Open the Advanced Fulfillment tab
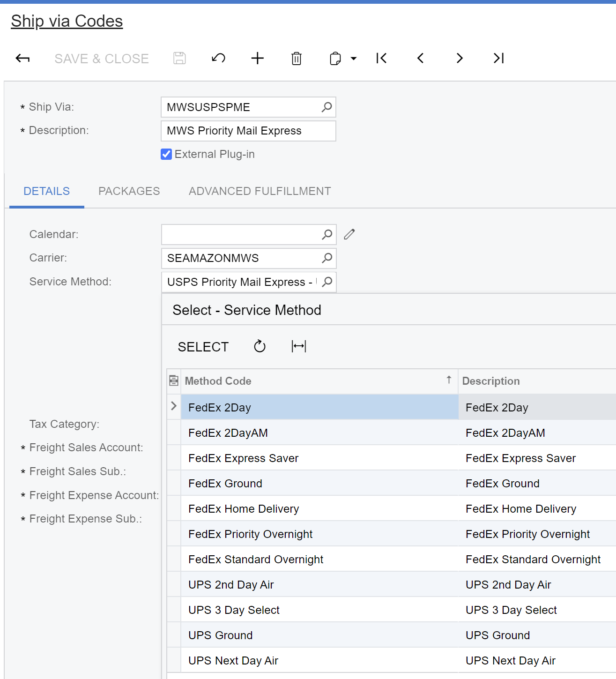Image resolution: width=616 pixels, height=679 pixels. [x=260, y=191]
